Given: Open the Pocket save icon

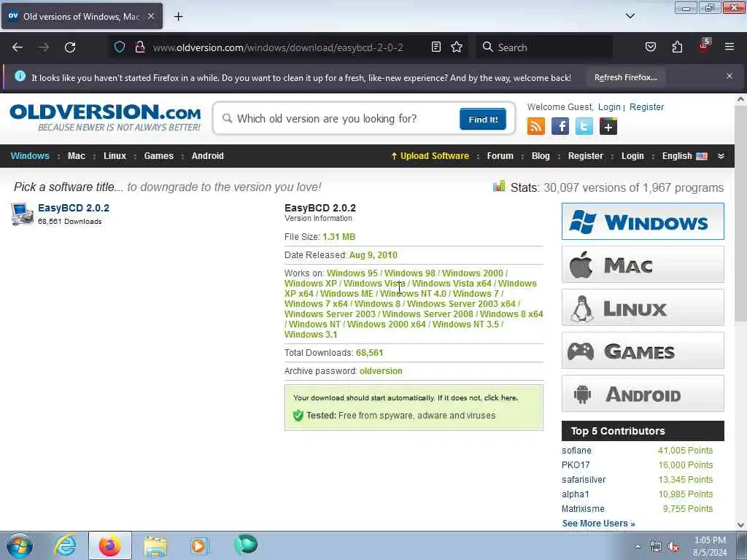Looking at the screenshot, I should pos(650,47).
